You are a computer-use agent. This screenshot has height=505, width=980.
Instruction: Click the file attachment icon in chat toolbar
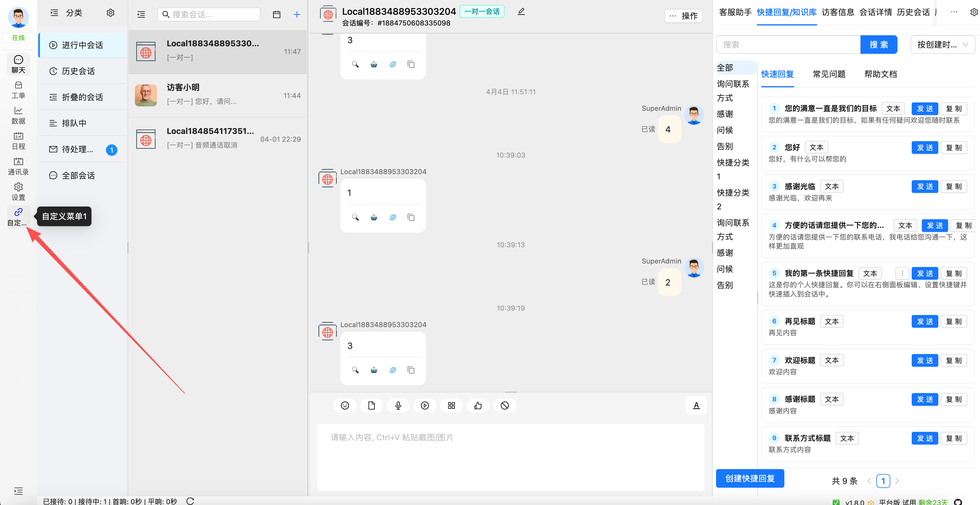(371, 406)
